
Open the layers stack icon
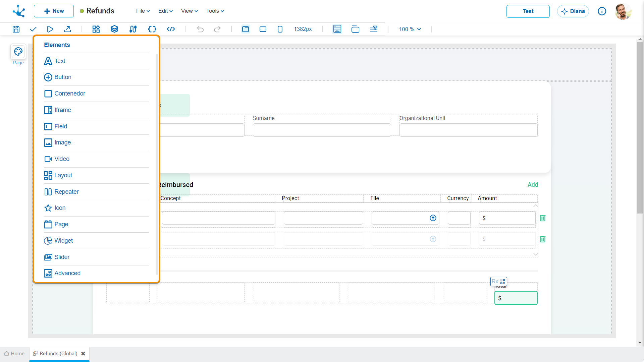pos(114,29)
